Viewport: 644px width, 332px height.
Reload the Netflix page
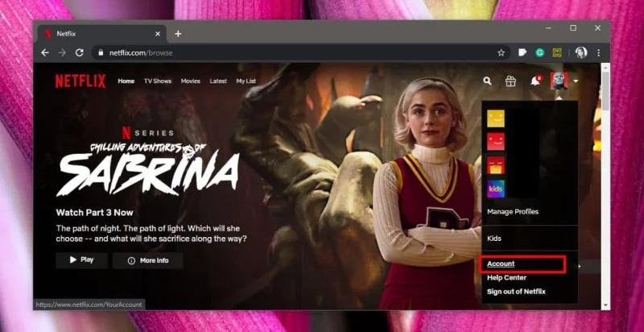click(x=79, y=52)
